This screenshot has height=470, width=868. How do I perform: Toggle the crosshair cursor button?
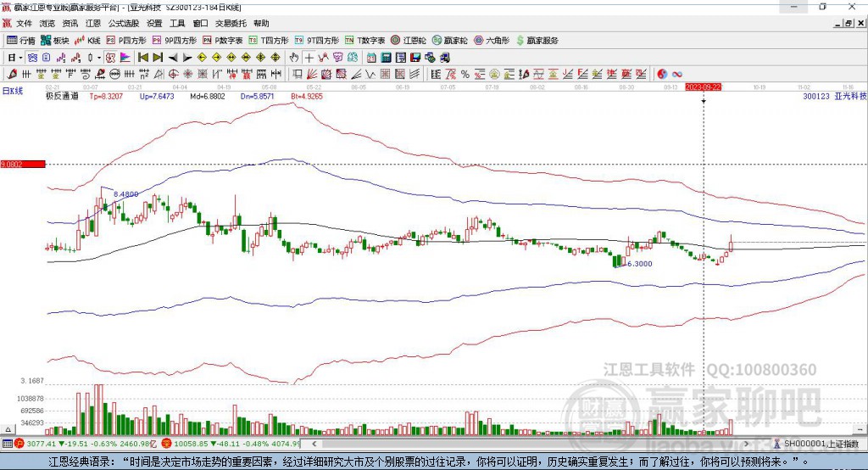pos(309,58)
